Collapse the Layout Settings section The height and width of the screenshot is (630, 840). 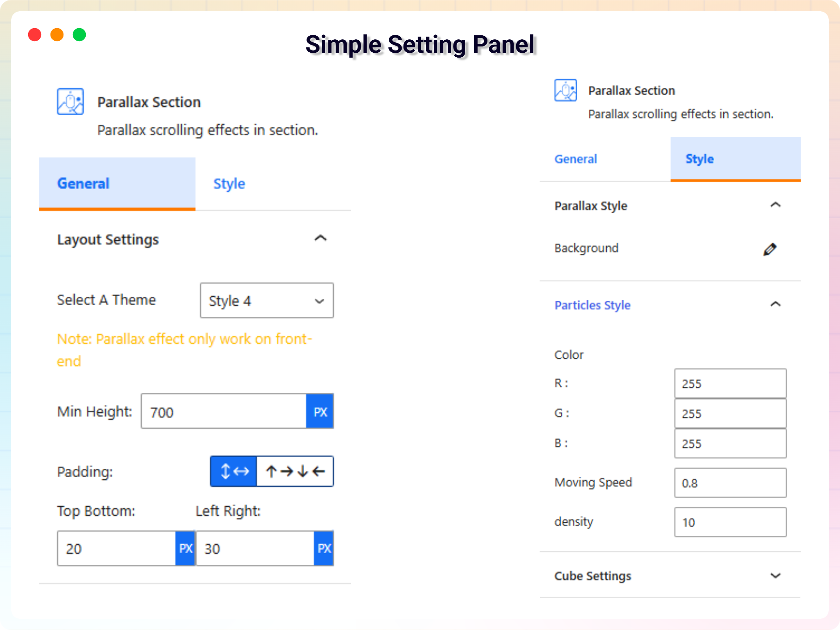point(320,239)
